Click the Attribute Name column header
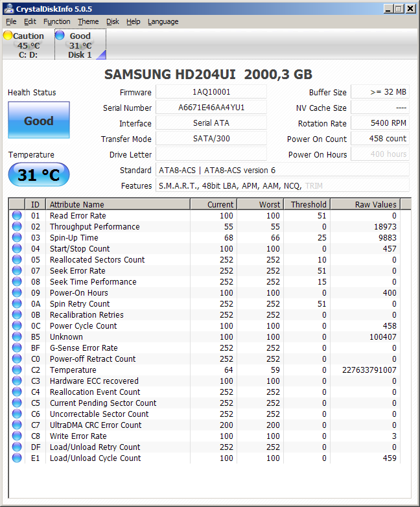Screen dimensions: 420x507 click(x=118, y=204)
